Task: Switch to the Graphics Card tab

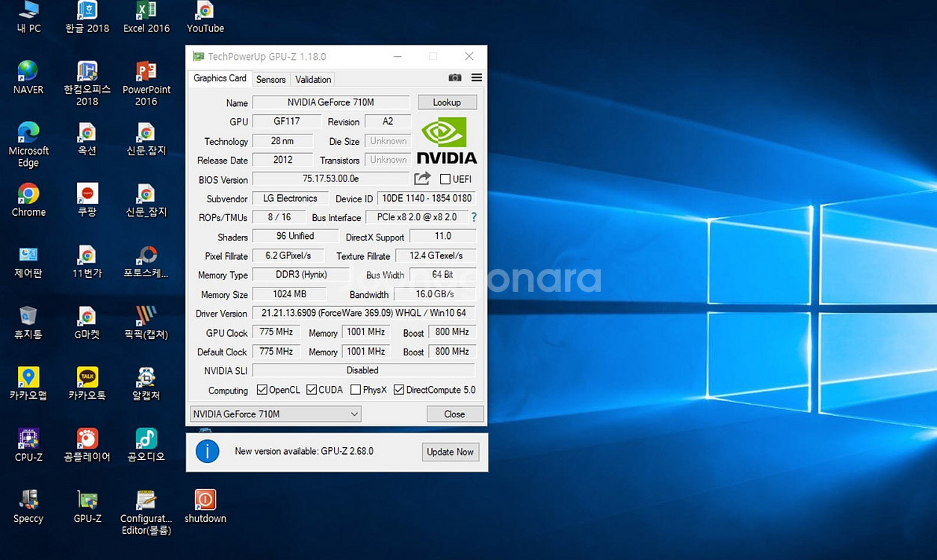Action: [x=220, y=78]
